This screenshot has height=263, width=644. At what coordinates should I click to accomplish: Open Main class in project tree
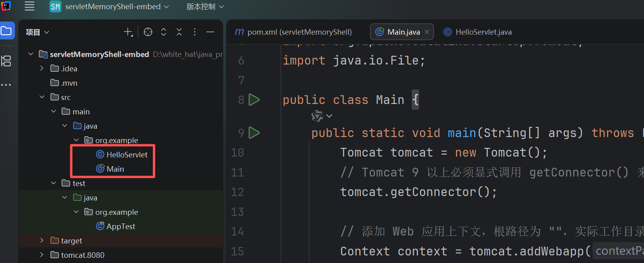[x=110, y=169]
